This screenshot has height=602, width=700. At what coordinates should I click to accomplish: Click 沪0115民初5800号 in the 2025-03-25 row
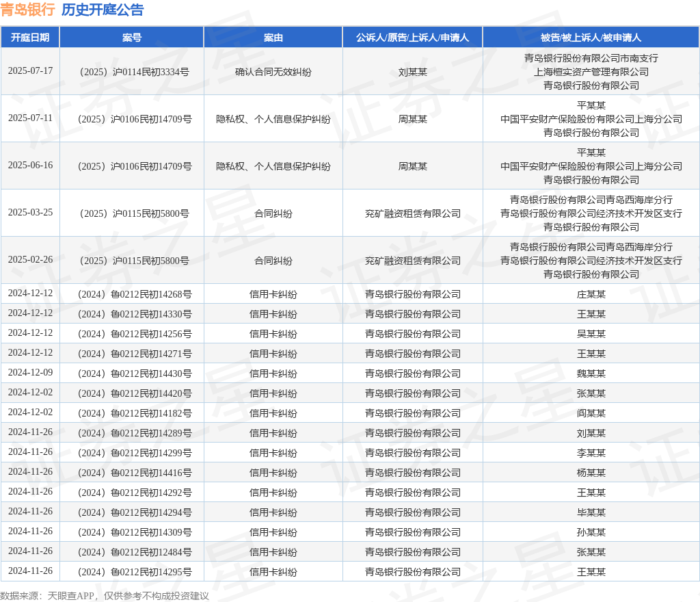(x=151, y=213)
